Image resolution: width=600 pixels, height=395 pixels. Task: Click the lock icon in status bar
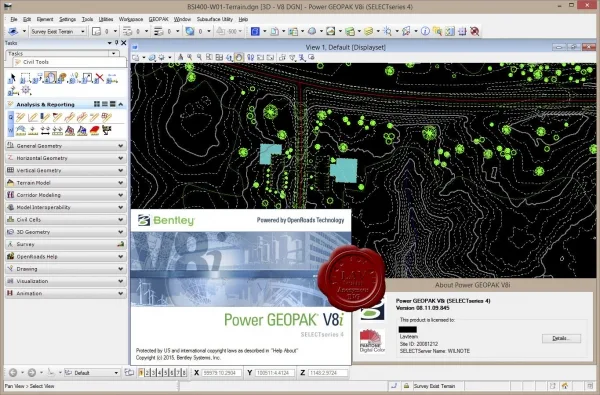point(406,386)
